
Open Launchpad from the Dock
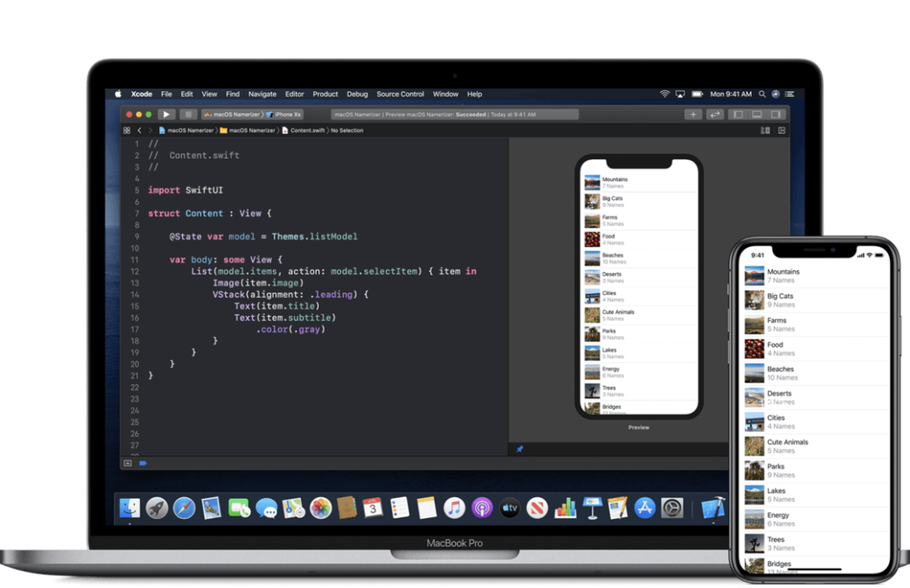point(157,508)
